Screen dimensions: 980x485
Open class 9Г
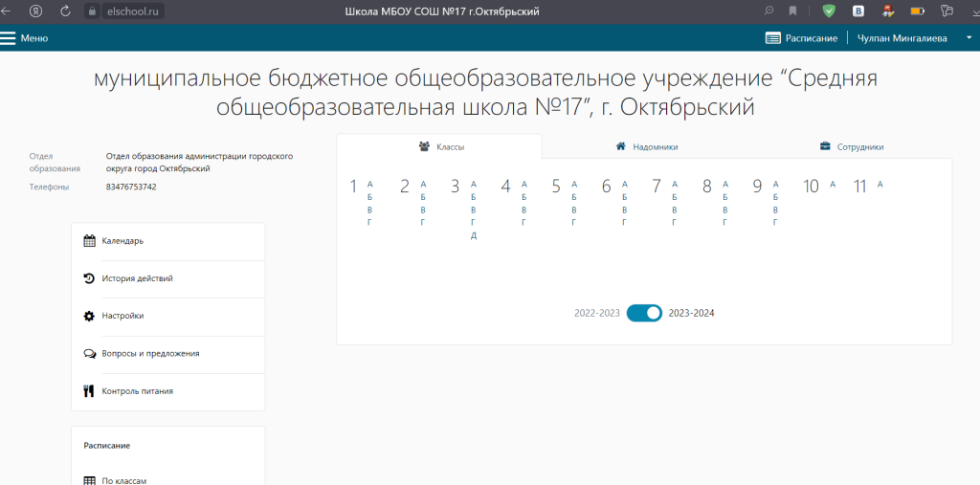[775, 223]
